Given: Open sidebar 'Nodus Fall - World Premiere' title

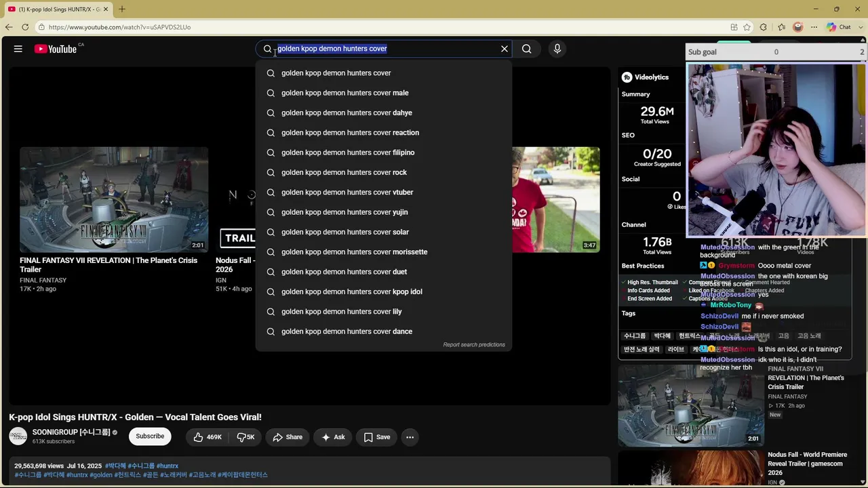Looking at the screenshot, I should pyautogui.click(x=807, y=464).
